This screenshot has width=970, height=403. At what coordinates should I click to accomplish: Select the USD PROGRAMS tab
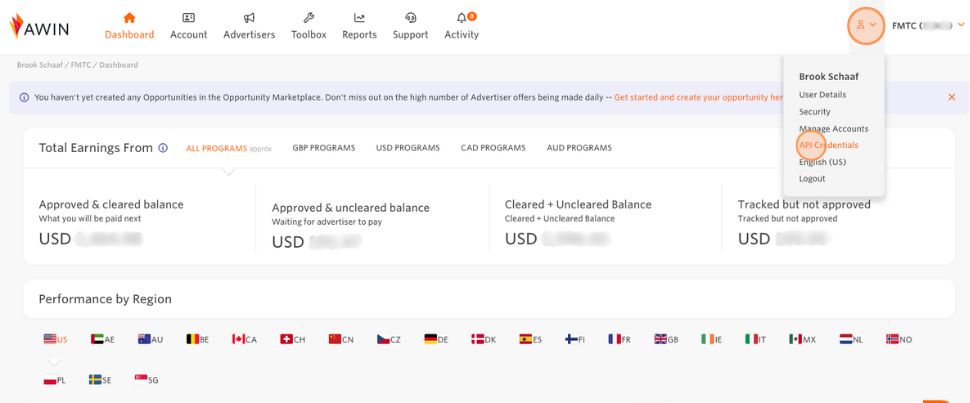pyautogui.click(x=407, y=148)
